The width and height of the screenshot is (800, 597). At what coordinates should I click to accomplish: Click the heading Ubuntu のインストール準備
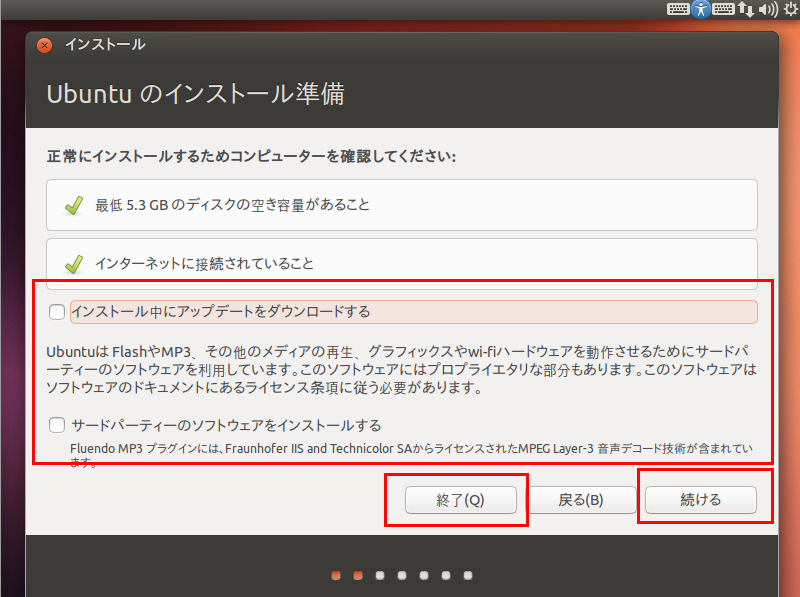click(195, 94)
